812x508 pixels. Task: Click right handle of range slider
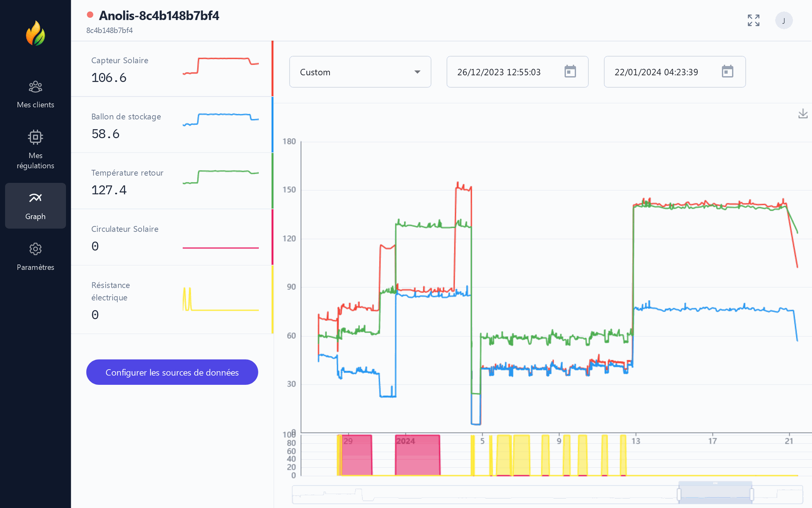tap(752, 494)
